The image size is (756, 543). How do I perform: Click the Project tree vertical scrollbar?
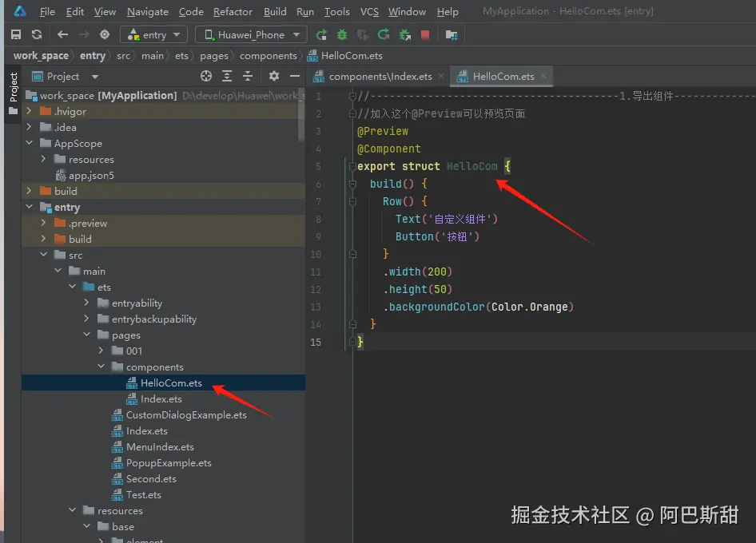[x=302, y=115]
